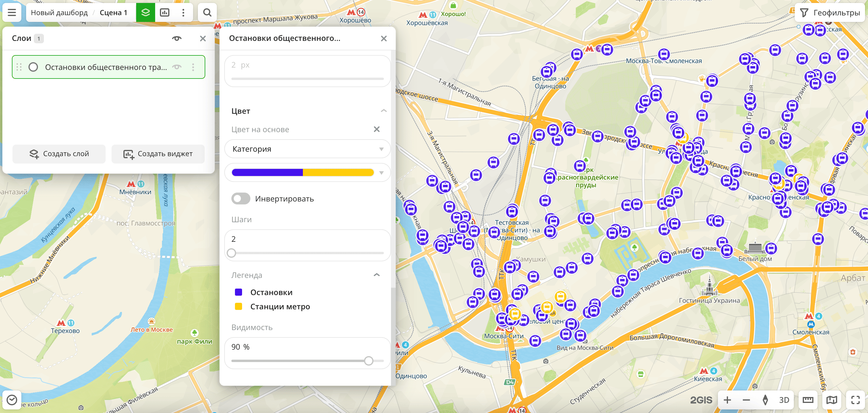Hide the Остановки общественного транспорта layer
Viewport: 868px width, 413px height.
click(x=177, y=67)
